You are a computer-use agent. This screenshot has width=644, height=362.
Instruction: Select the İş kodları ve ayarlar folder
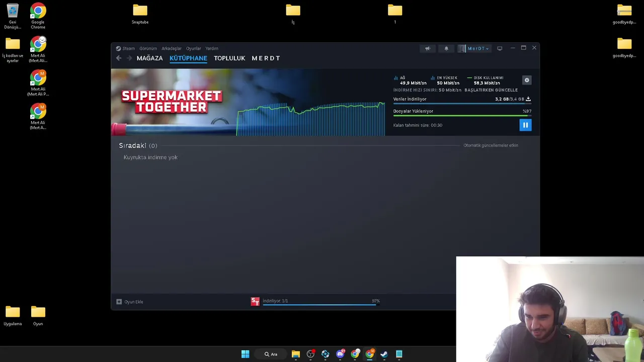tap(13, 50)
